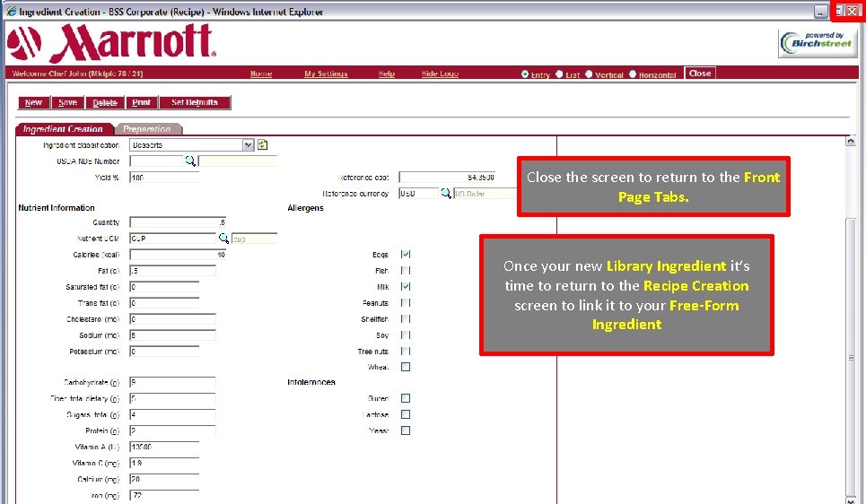
Task: Click the Hide Logo link
Action: (440, 74)
